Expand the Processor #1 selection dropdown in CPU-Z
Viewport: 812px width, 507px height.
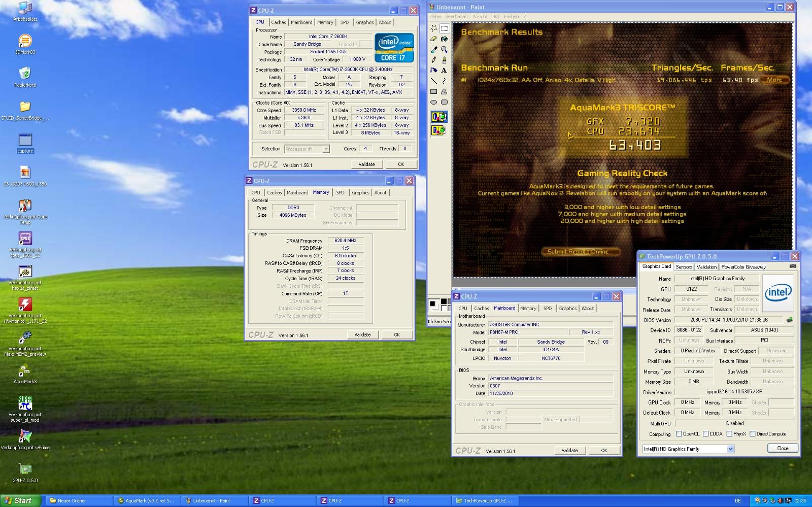click(326, 149)
